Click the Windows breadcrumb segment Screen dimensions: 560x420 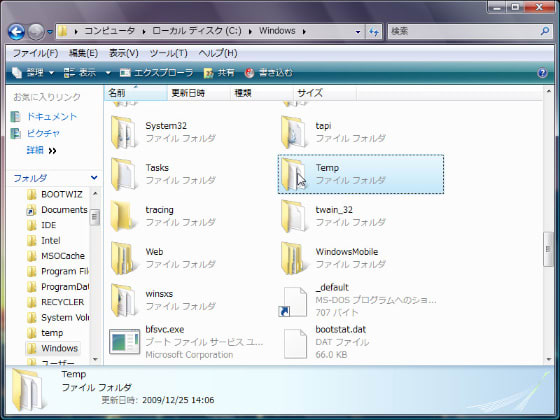click(277, 31)
